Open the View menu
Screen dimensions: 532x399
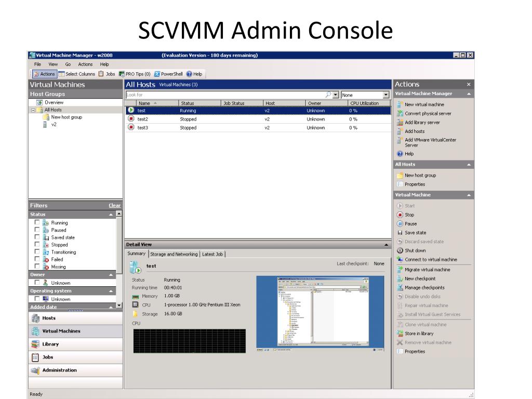(53, 64)
